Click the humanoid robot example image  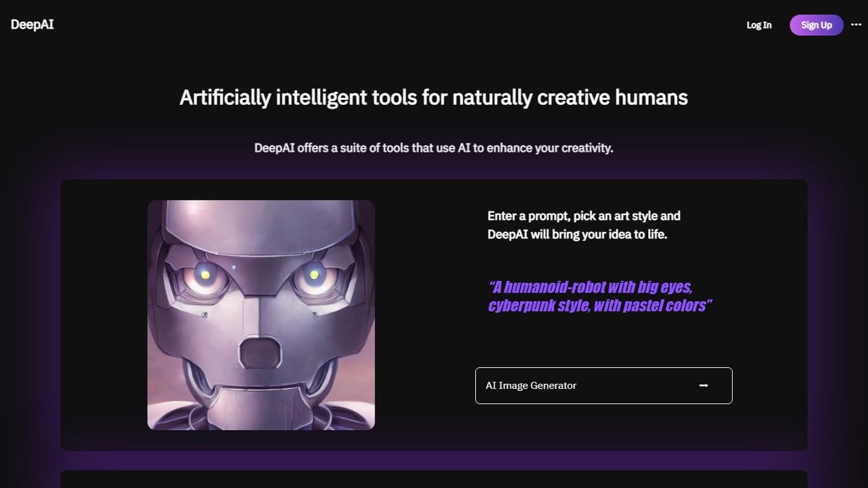tap(261, 314)
